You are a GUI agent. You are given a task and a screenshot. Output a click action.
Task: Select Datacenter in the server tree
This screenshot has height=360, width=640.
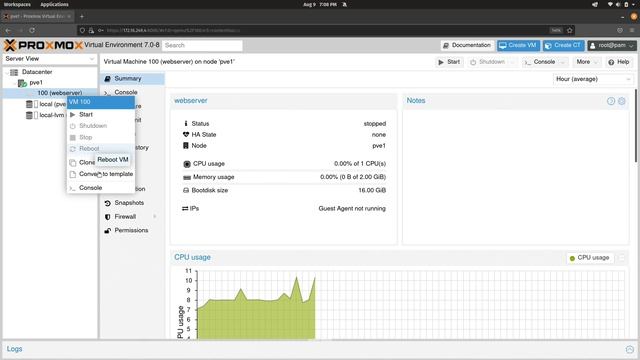tap(37, 72)
